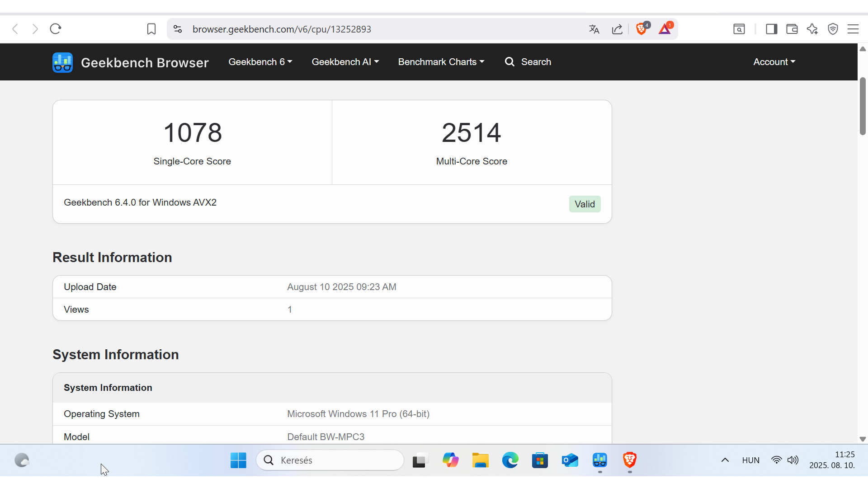Open Brave VPN shield icon

point(833,29)
